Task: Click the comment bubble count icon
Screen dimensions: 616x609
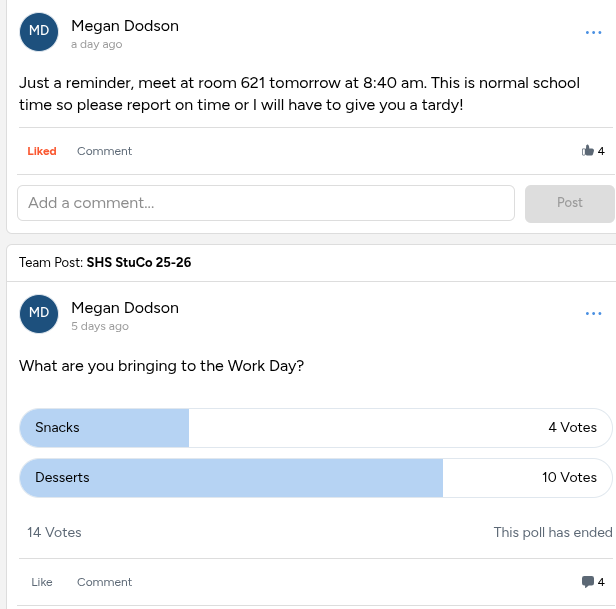Action: click(x=588, y=582)
